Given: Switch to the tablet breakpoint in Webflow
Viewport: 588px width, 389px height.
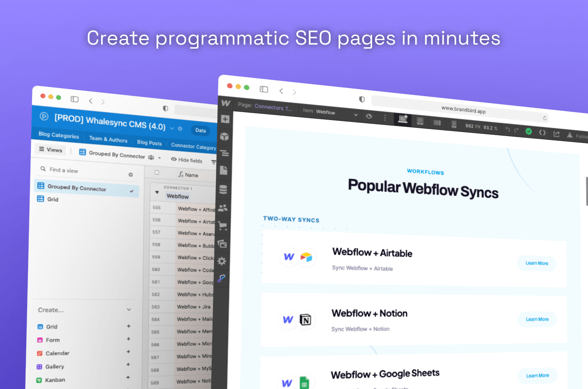Looking at the screenshot, I should 420,121.
